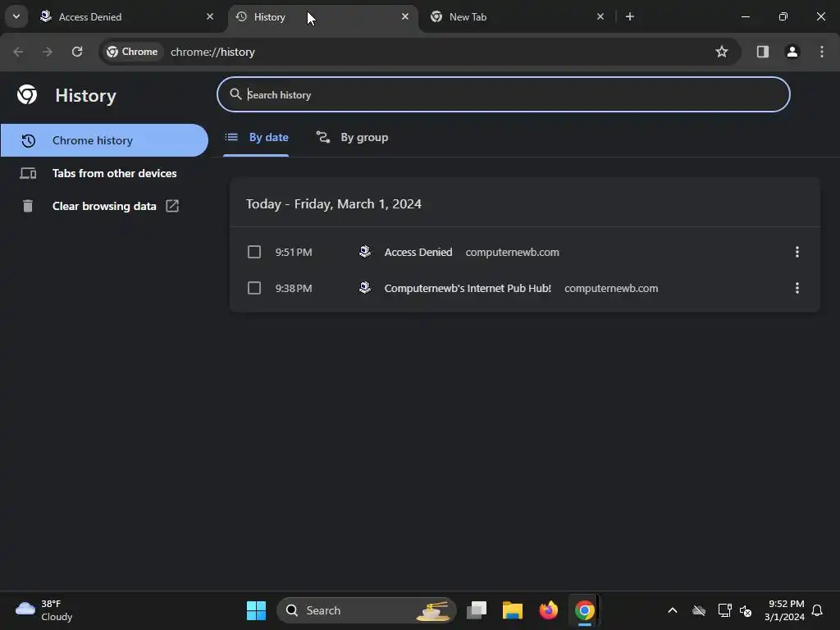Screen dimensions: 840x630
Task: Bookmark this page with the star icon
Action: point(722,52)
